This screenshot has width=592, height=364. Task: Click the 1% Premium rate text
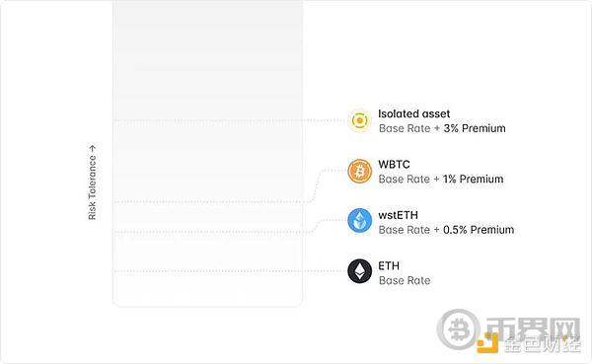pos(473,179)
